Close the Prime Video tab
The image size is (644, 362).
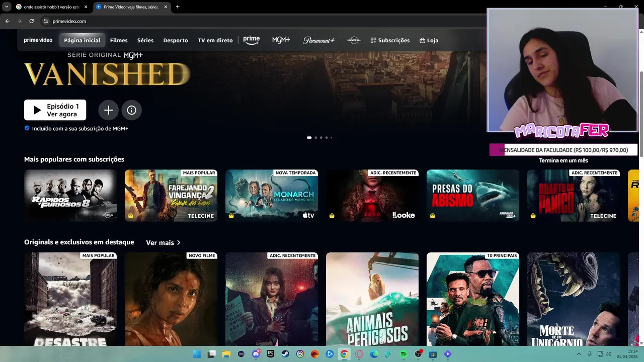166,7
